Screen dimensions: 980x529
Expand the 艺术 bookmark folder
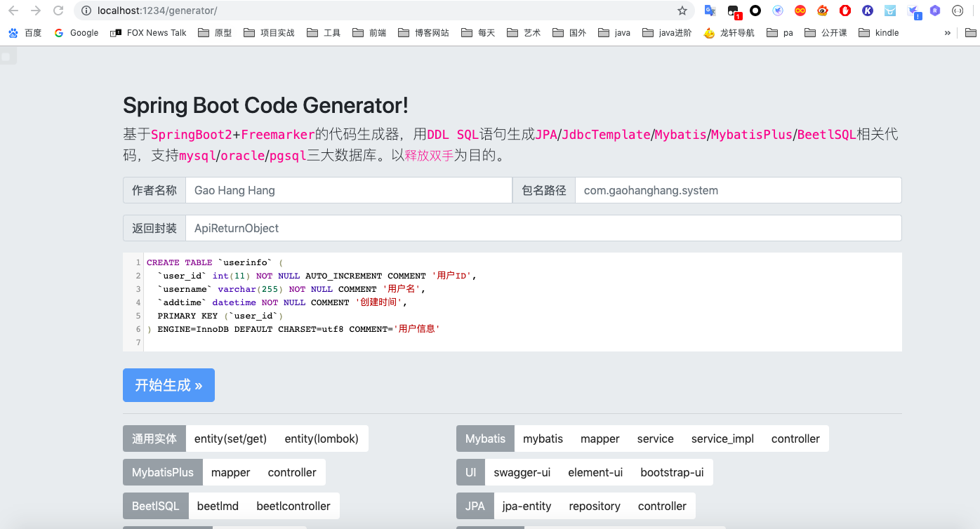click(x=524, y=32)
